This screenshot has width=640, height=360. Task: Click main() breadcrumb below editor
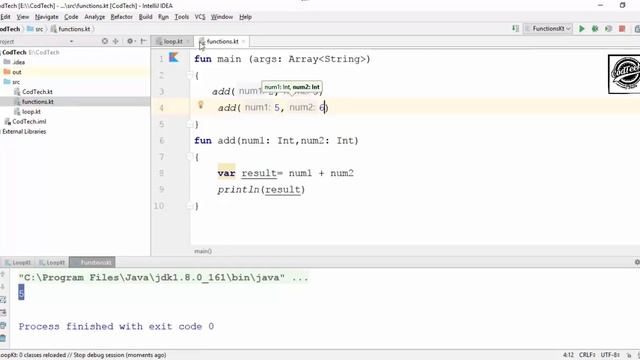pyautogui.click(x=203, y=251)
